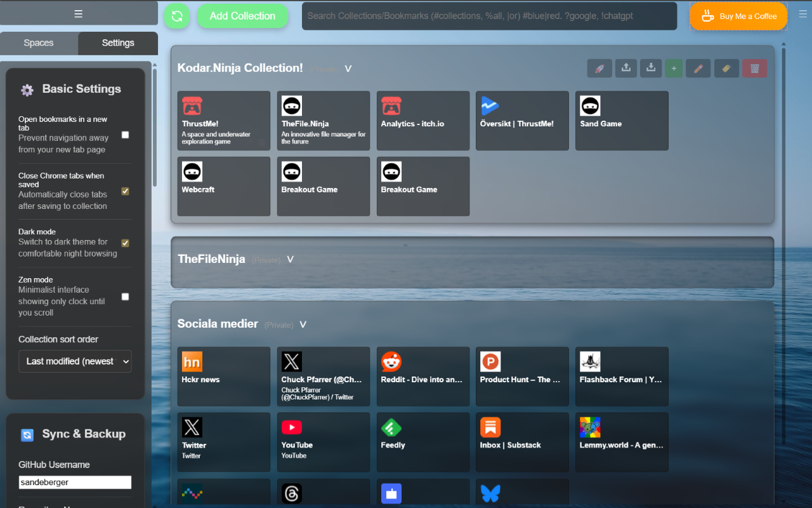Screen dimensions: 812x508
Task: Enable opening bookmarks in a new tab
Action: coord(125,134)
